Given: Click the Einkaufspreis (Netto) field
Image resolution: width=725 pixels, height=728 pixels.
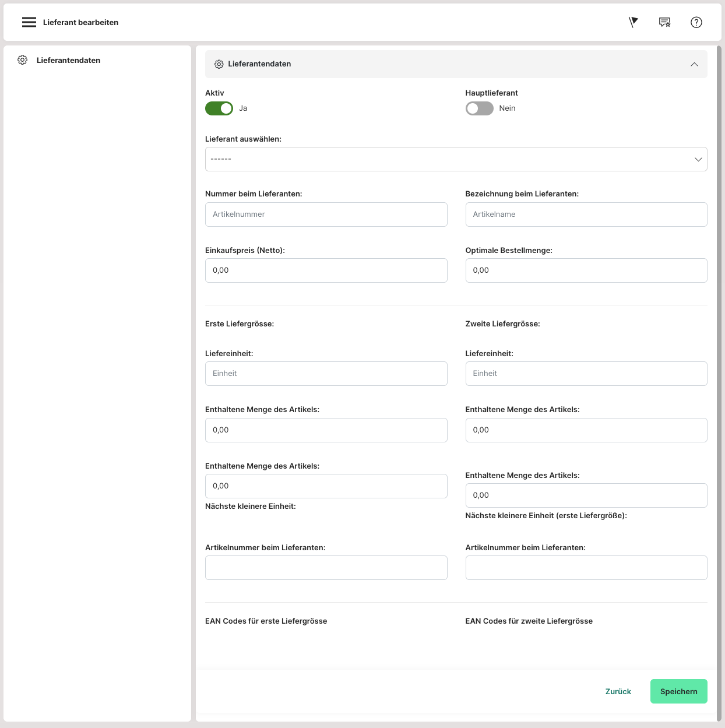Looking at the screenshot, I should point(326,270).
